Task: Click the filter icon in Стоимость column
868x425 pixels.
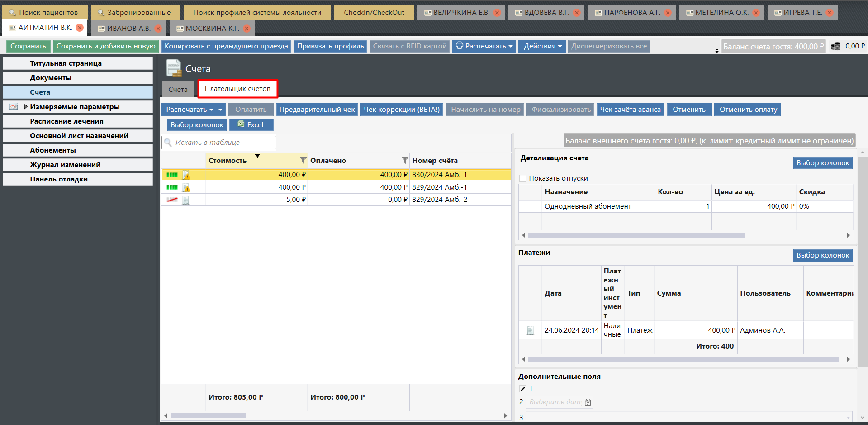Action: (x=303, y=161)
